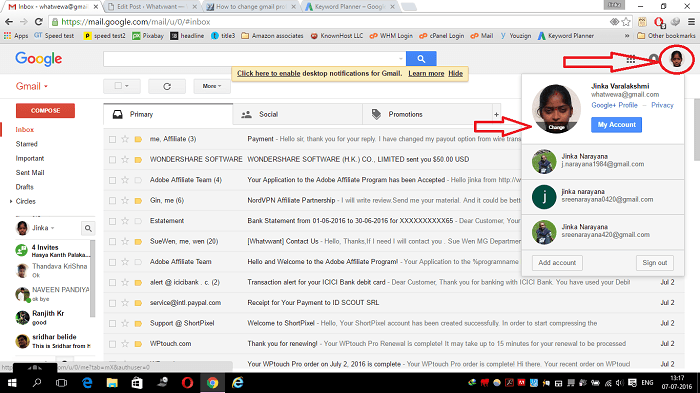
Task: Click the My Account button
Action: (x=616, y=125)
